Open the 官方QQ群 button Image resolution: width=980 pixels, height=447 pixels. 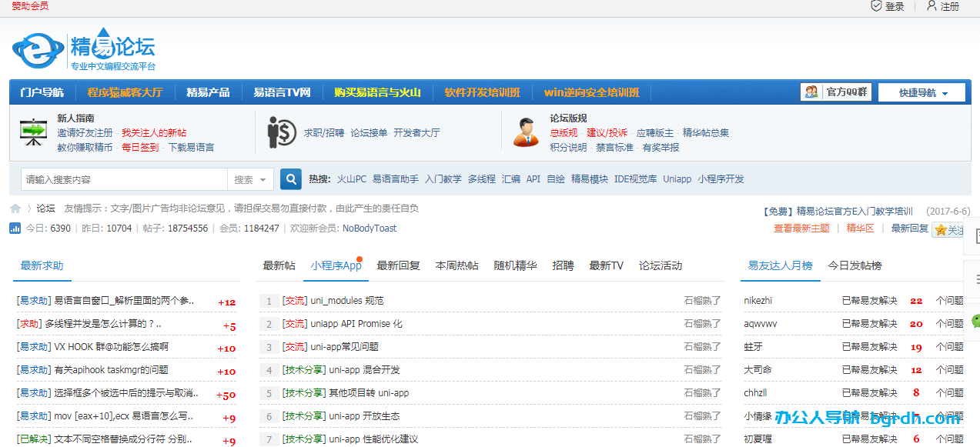pyautogui.click(x=835, y=92)
